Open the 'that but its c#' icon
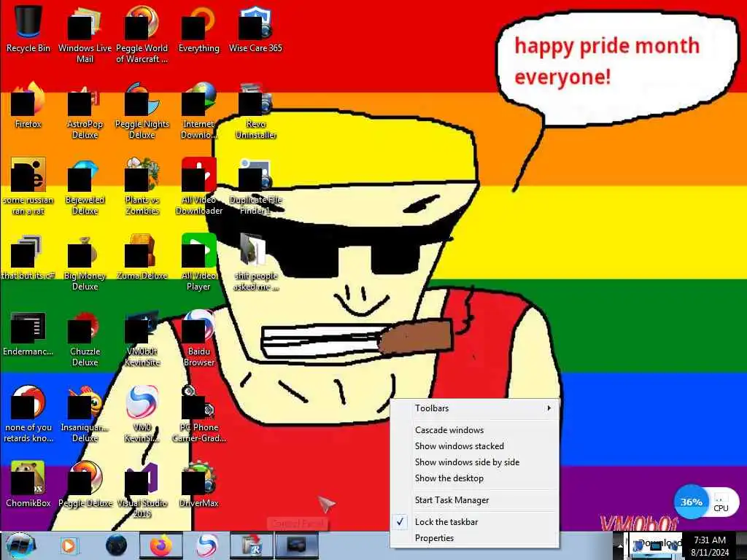 (x=28, y=257)
